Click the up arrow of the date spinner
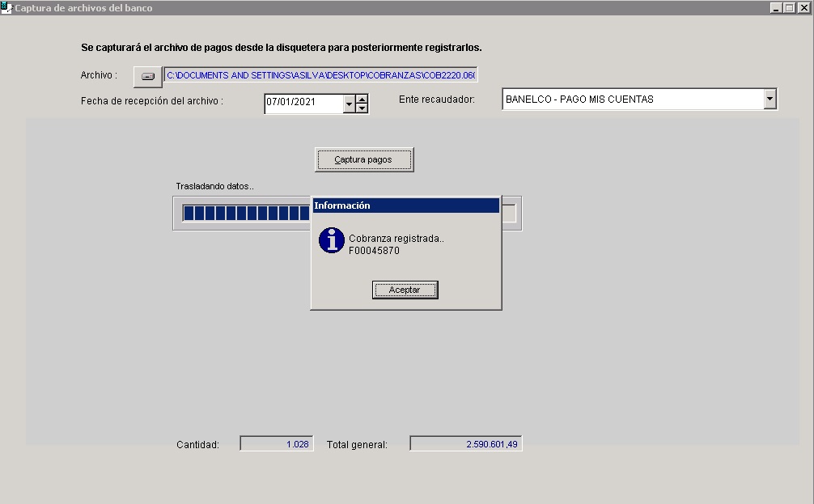This screenshot has height=504, width=814. 362,99
